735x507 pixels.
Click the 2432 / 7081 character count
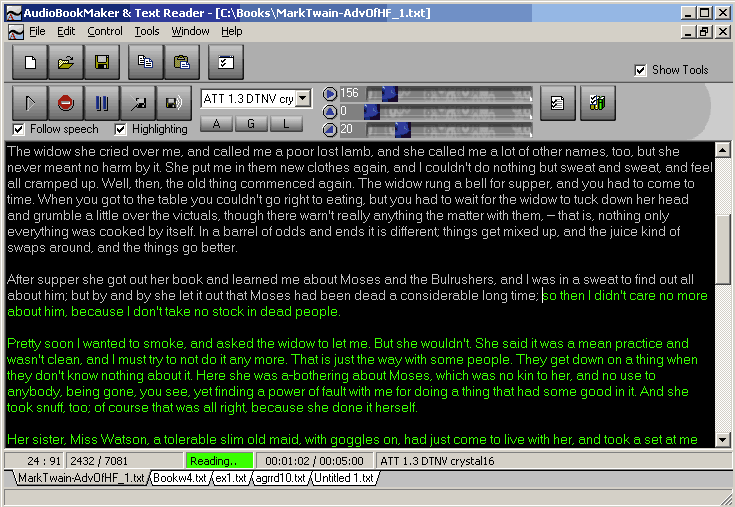tap(124, 461)
